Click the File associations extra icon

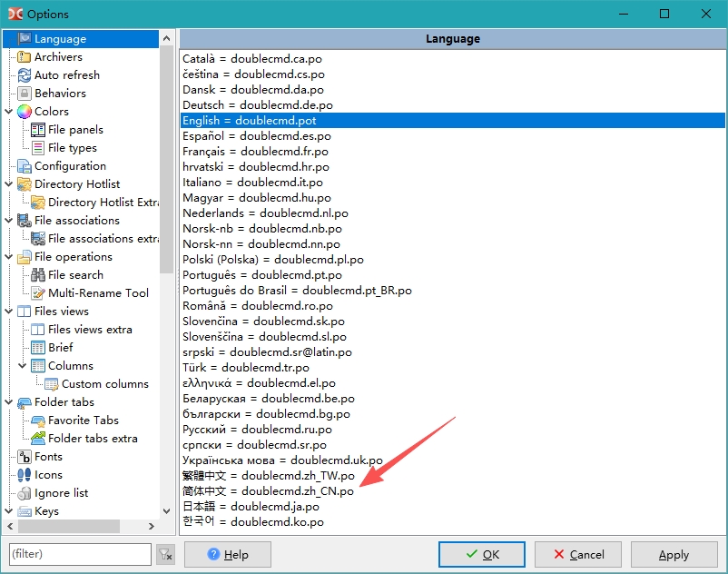38,238
